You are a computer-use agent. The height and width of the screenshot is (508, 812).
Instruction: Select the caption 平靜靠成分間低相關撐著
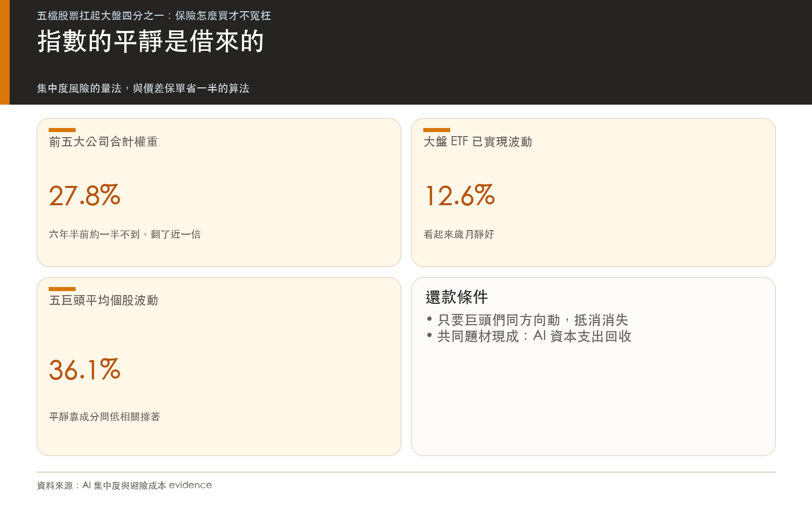(105, 417)
